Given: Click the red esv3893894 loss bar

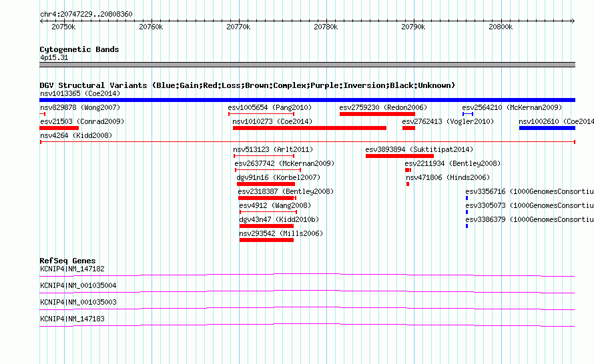Looking at the screenshot, I should pos(400,156).
